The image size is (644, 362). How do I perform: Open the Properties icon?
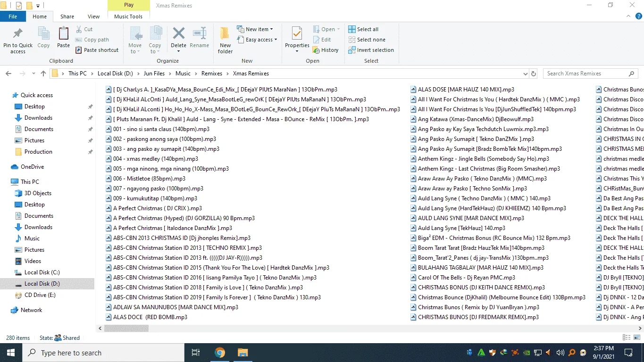pos(297,34)
